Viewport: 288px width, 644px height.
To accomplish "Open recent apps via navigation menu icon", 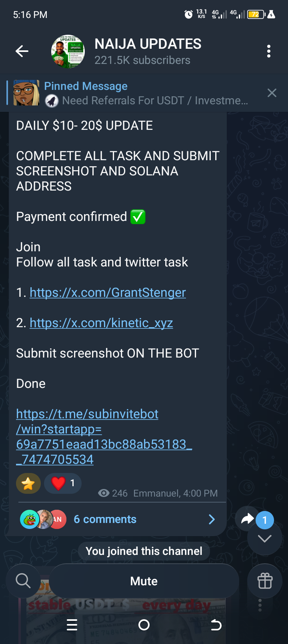I will 72,625.
